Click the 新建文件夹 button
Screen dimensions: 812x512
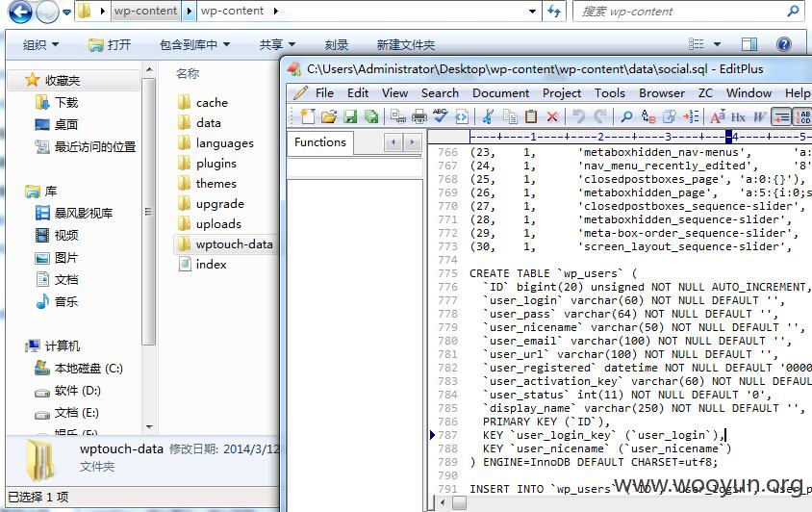405,45
